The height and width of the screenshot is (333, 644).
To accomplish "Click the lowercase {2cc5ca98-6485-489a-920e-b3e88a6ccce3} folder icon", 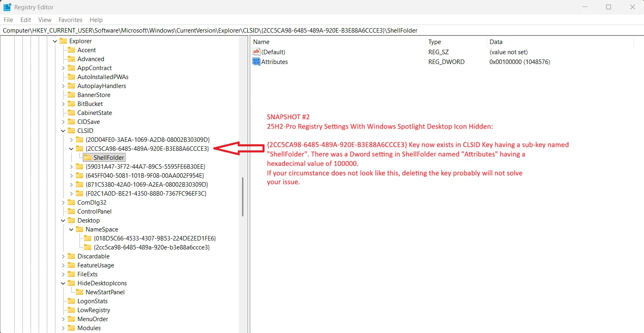I will [88, 247].
